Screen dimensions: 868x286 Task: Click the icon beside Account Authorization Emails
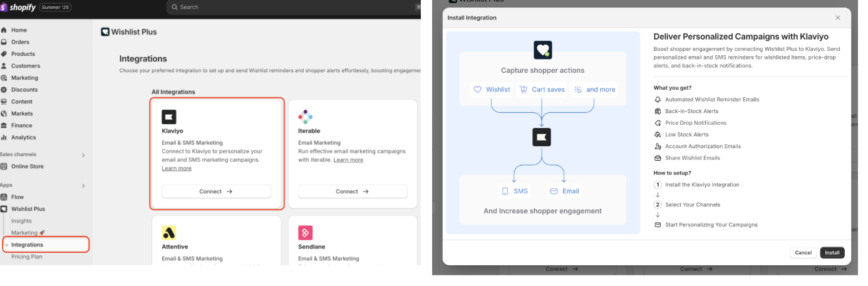(658, 146)
